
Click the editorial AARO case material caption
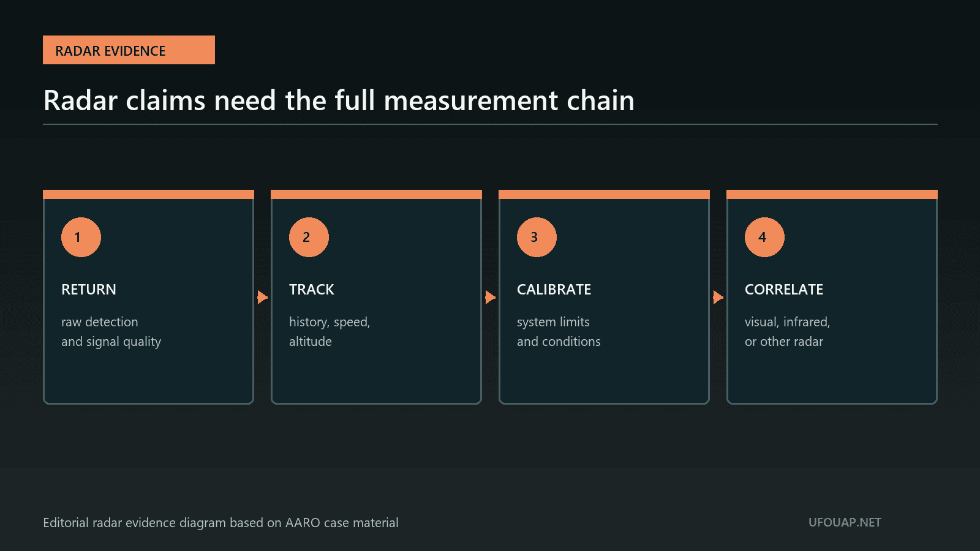pyautogui.click(x=221, y=523)
